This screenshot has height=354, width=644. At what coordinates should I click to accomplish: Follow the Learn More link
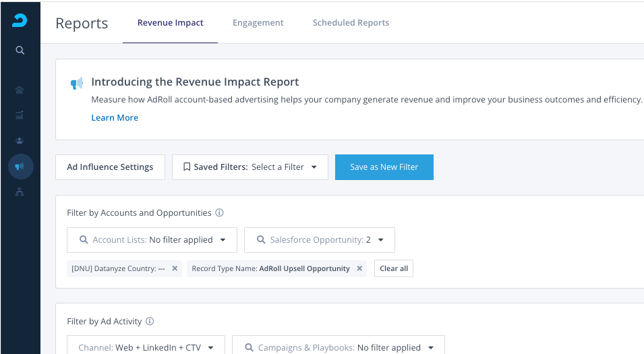coord(115,118)
